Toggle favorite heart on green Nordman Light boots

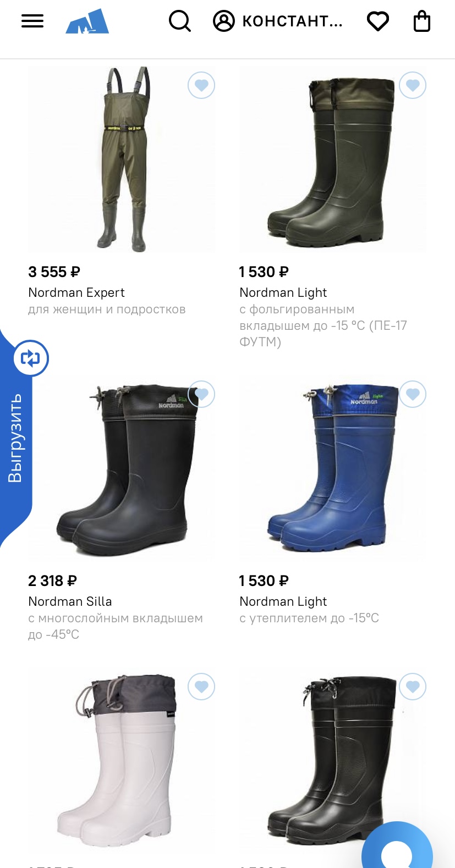click(x=413, y=85)
